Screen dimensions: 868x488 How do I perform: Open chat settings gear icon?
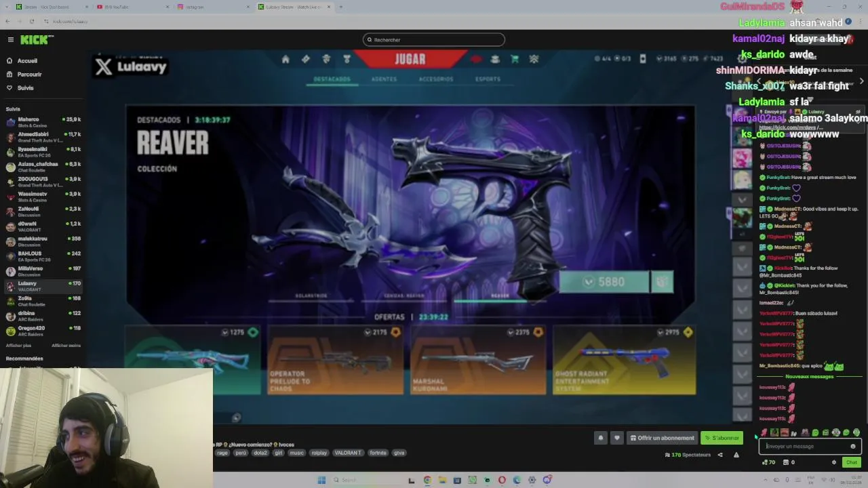[x=834, y=462]
